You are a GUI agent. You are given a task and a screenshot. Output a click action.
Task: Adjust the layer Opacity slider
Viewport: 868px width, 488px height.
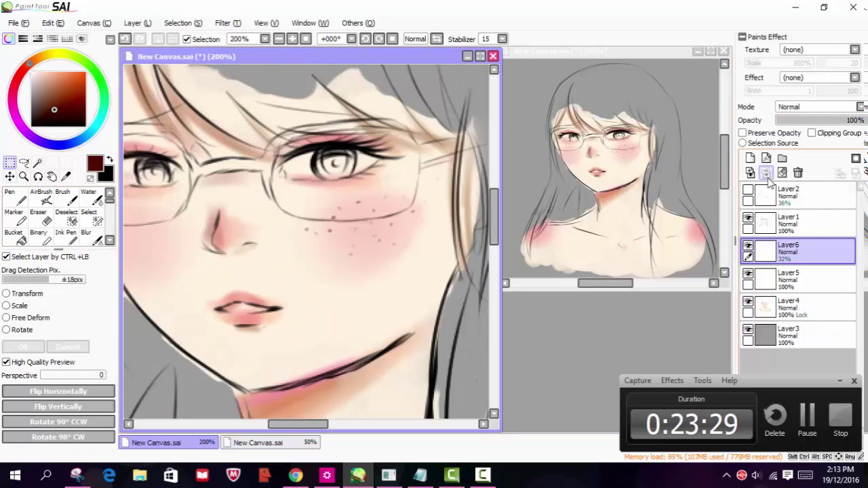[820, 120]
